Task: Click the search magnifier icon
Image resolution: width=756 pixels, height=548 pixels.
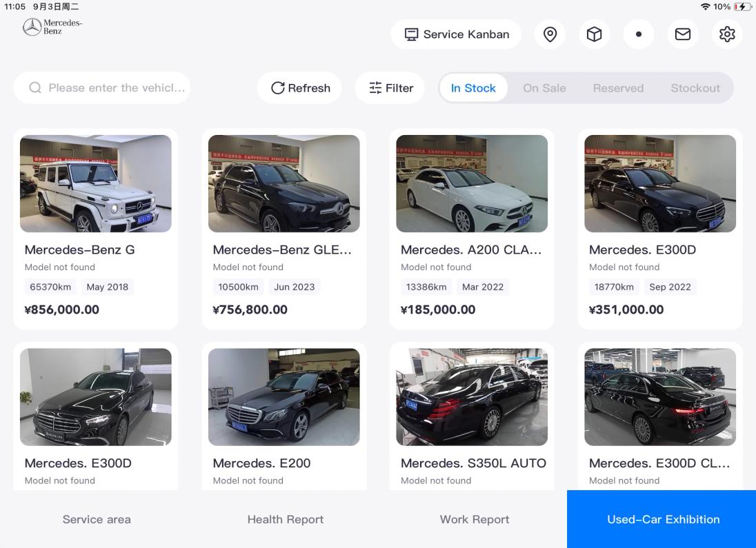Action: click(x=35, y=88)
